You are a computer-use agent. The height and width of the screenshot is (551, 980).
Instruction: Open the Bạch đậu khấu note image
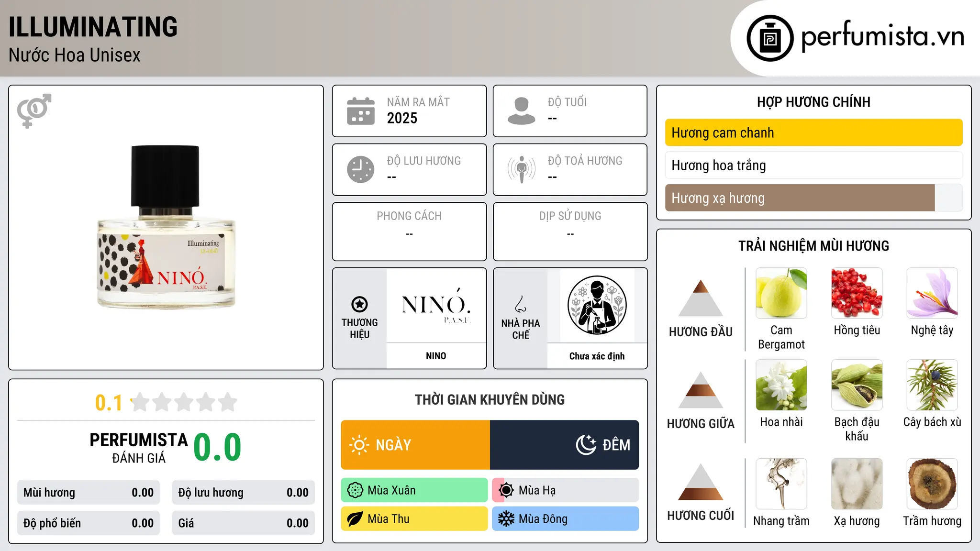[857, 385]
